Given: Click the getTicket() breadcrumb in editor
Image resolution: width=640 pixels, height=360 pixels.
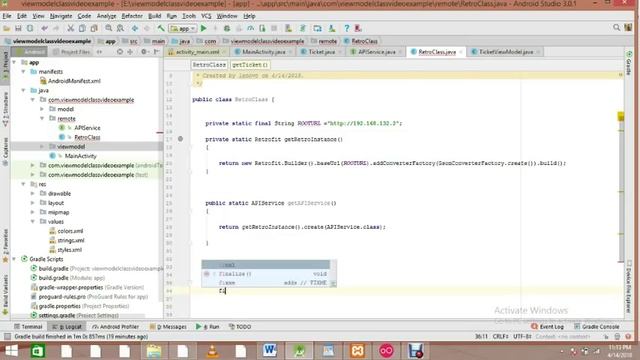Looking at the screenshot, I should click(250, 65).
